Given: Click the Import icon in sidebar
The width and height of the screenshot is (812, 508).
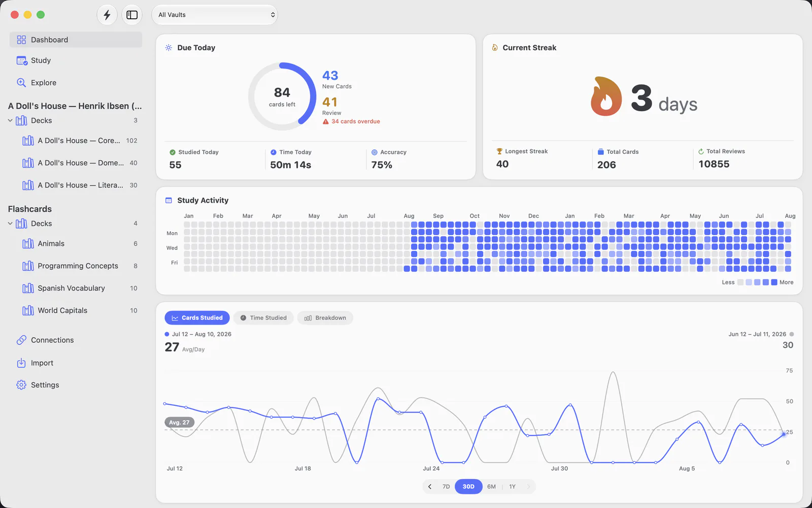Looking at the screenshot, I should [21, 363].
